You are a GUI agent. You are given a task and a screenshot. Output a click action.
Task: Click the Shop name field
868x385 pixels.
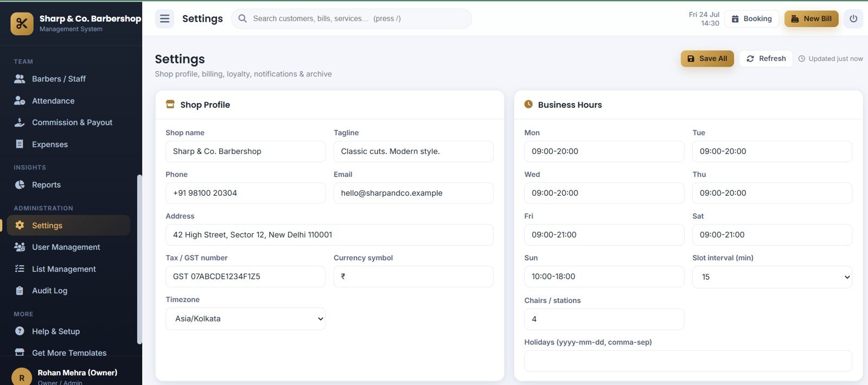click(246, 151)
